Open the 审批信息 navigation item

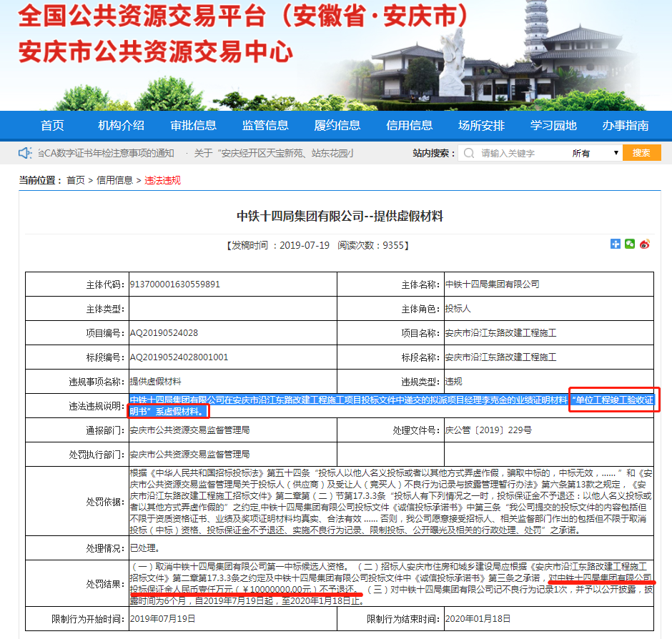click(193, 126)
